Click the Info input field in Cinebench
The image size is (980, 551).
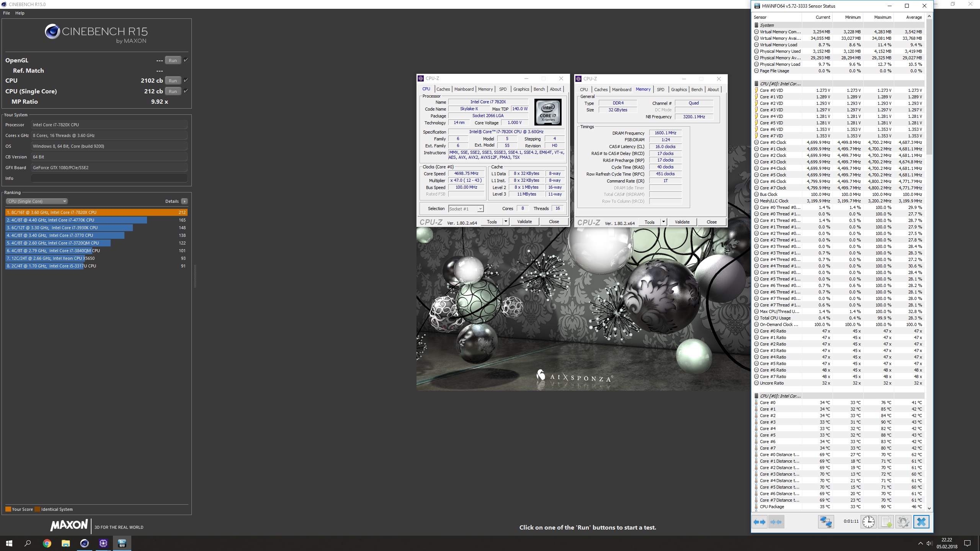(109, 178)
